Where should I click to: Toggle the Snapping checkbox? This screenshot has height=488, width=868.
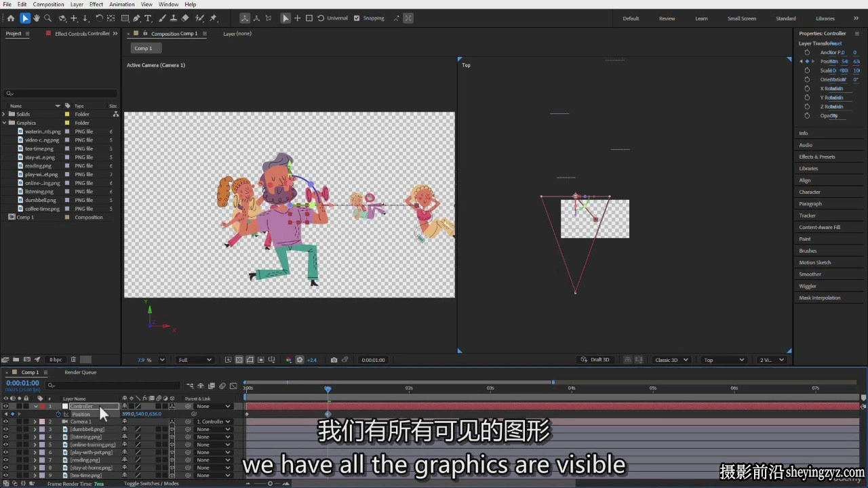tap(357, 18)
